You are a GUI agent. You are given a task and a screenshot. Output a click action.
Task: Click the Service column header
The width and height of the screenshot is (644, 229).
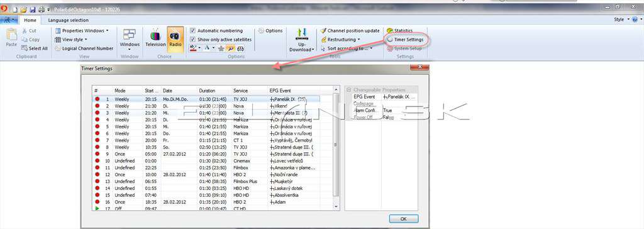pyautogui.click(x=249, y=91)
